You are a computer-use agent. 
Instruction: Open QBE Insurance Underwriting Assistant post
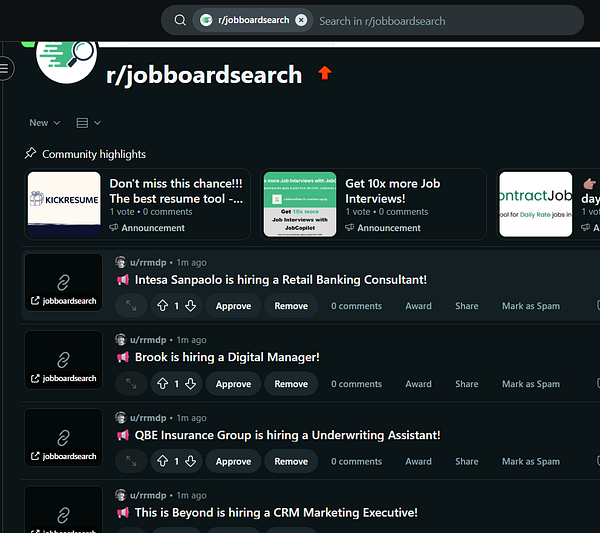pos(287,435)
